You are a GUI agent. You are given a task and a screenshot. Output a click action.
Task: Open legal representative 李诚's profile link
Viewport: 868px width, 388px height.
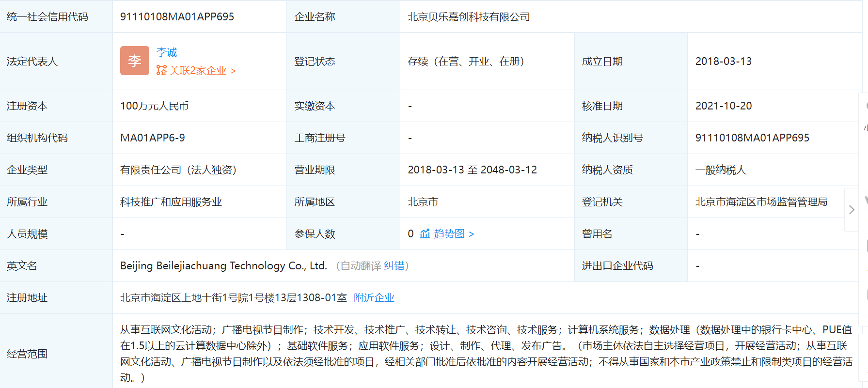[167, 52]
